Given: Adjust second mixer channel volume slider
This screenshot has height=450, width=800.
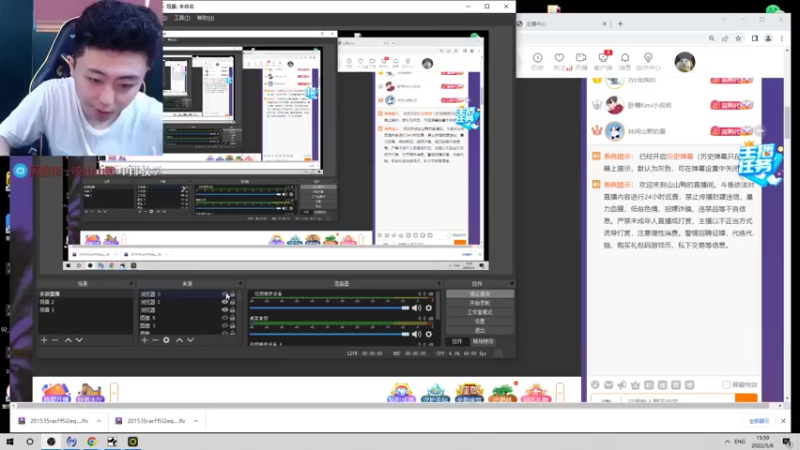Looking at the screenshot, I should click(x=330, y=334).
